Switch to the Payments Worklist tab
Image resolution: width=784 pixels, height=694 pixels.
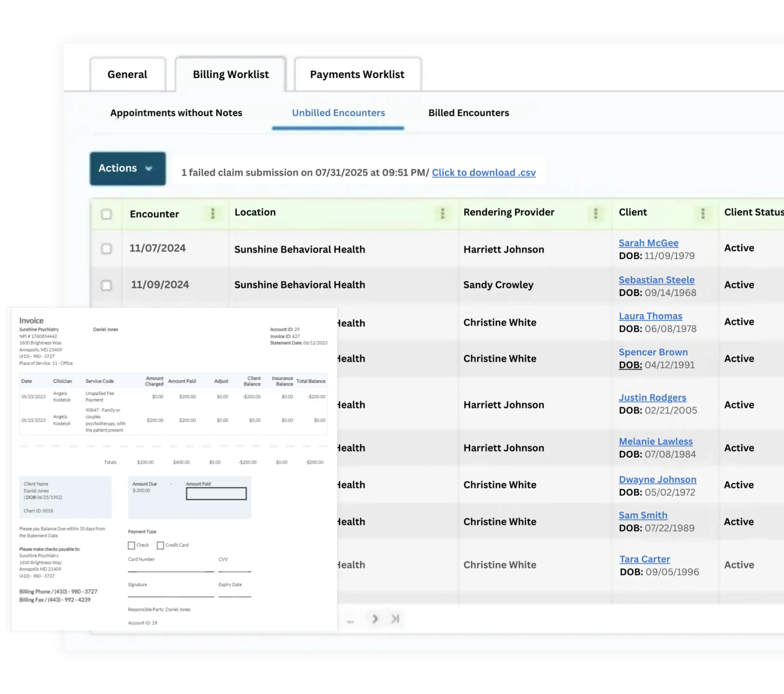point(357,74)
